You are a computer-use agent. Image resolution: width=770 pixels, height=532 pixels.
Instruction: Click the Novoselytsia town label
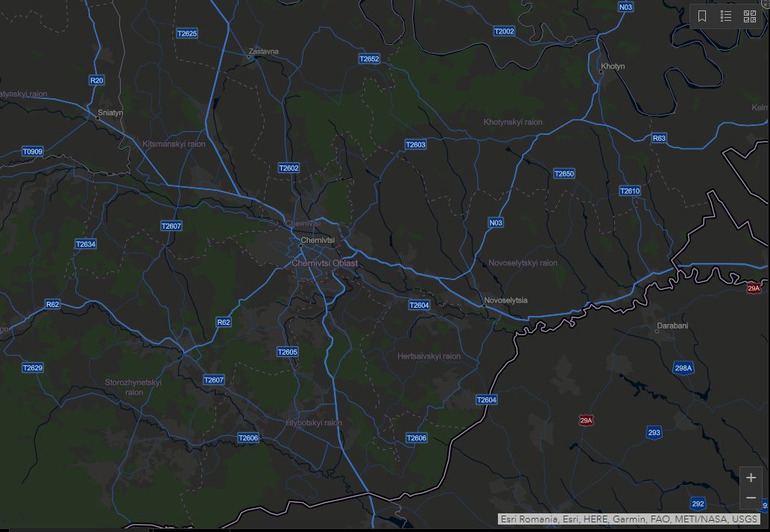(505, 300)
